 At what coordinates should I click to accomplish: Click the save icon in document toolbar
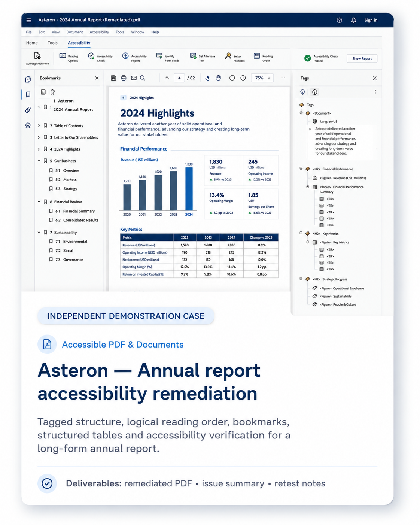coord(113,78)
